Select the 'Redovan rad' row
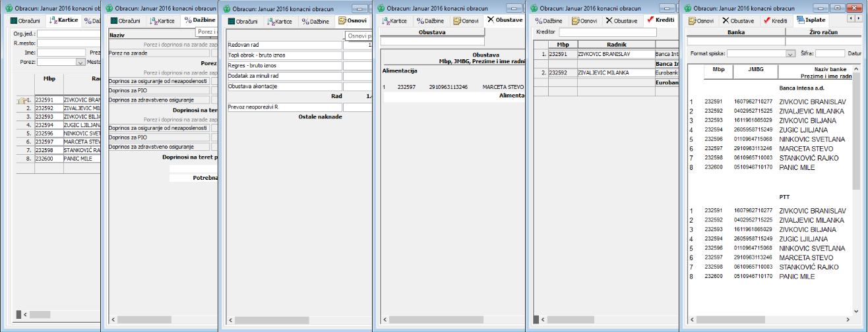This screenshot has height=332, width=868. [284, 45]
